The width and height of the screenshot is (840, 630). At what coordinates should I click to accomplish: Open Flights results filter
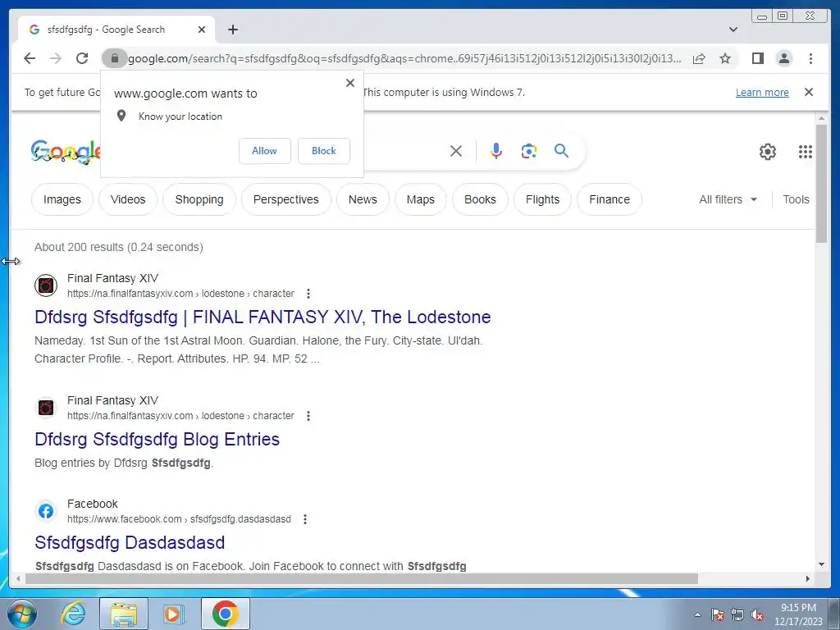click(x=543, y=199)
